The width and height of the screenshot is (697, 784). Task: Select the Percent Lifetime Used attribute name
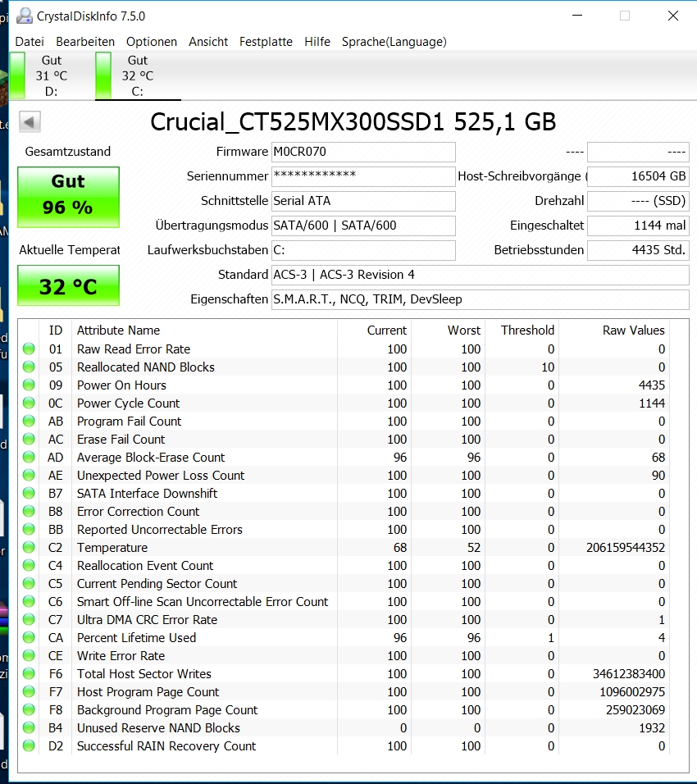pyautogui.click(x=136, y=638)
